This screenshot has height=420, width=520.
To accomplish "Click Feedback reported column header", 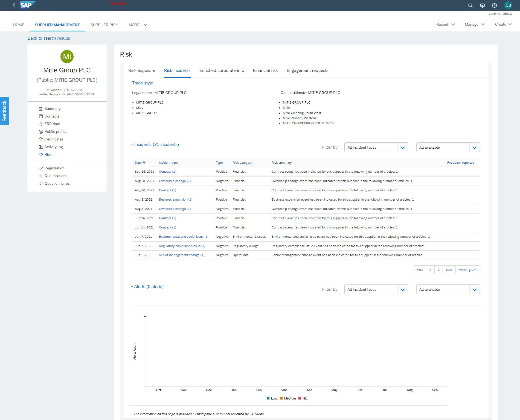I will [461, 163].
